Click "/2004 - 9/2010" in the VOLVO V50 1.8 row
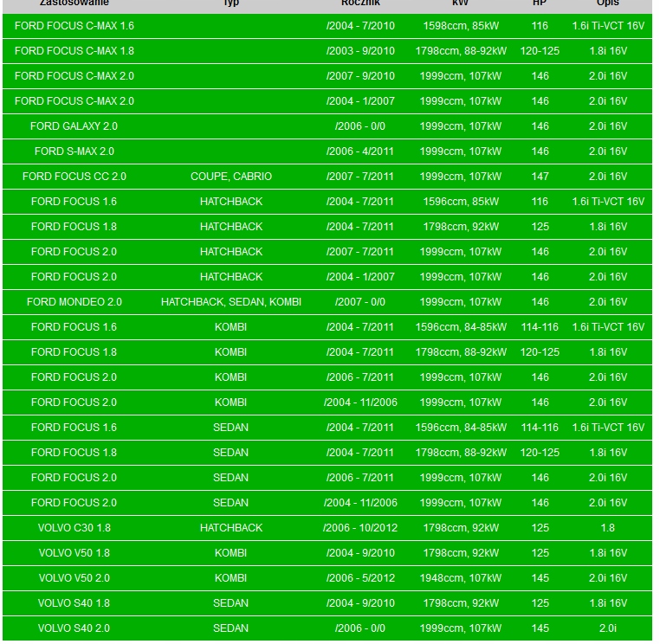 point(360,553)
